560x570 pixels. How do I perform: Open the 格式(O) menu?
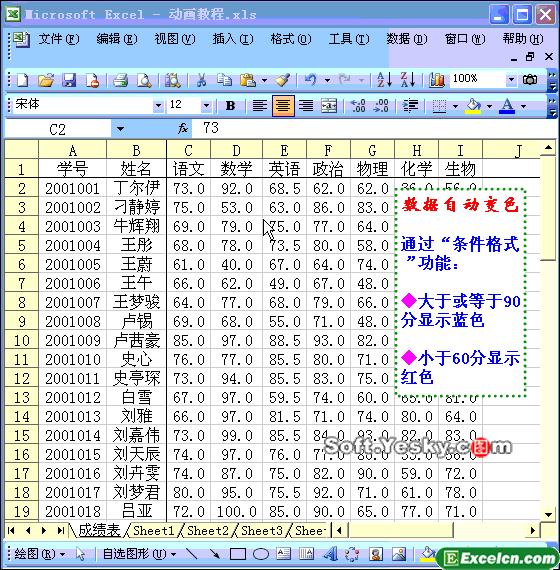tap(291, 39)
